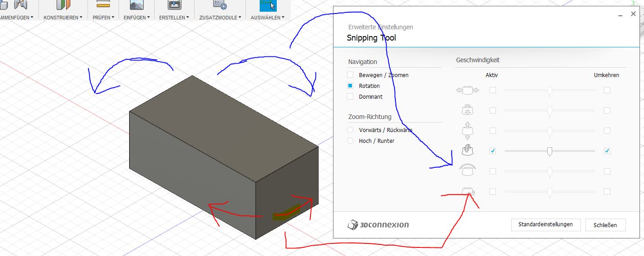Select the Vorwärts / Rückwärts radio button
Viewport: 644px width, 256px height.
coord(350,130)
